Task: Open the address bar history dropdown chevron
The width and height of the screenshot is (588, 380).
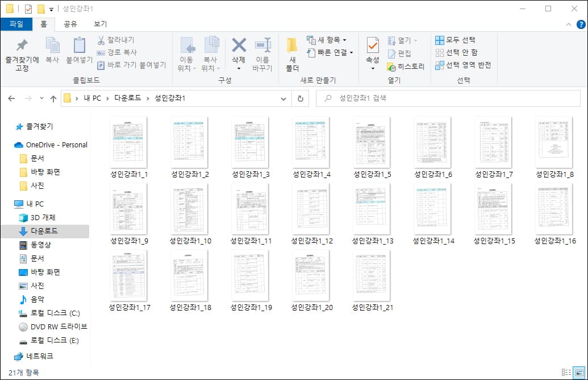Action: click(283, 99)
